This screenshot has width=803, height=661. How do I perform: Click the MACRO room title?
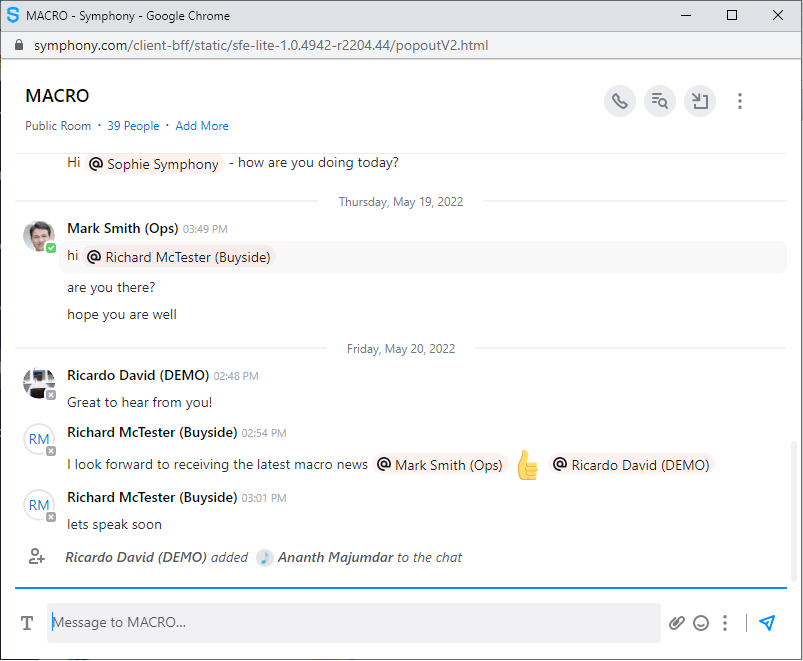click(57, 96)
